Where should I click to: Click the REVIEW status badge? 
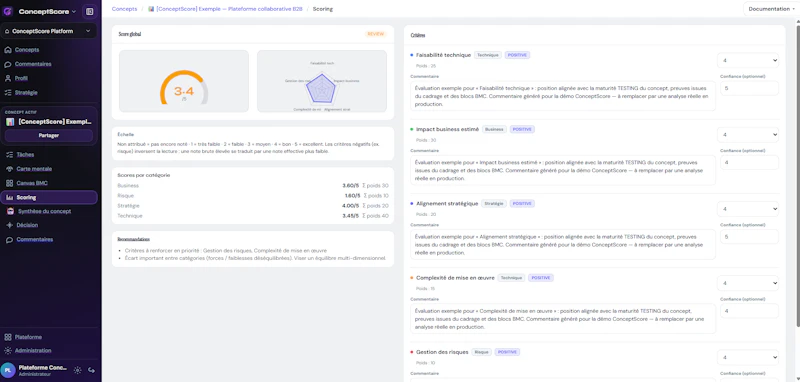[376, 34]
